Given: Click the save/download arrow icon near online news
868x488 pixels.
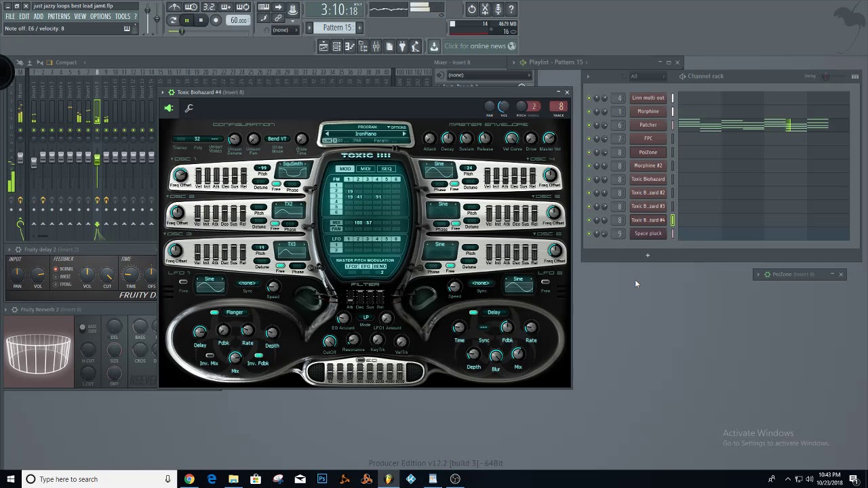Looking at the screenshot, I should tap(434, 46).
